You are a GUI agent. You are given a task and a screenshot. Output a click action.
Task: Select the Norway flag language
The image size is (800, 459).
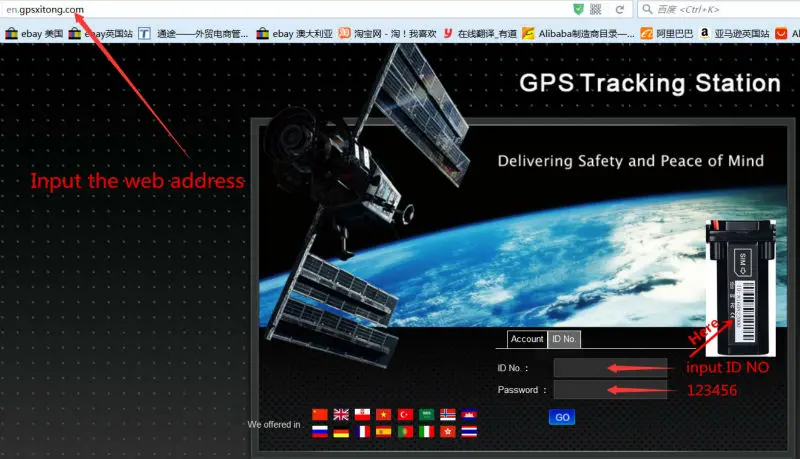[x=447, y=414]
